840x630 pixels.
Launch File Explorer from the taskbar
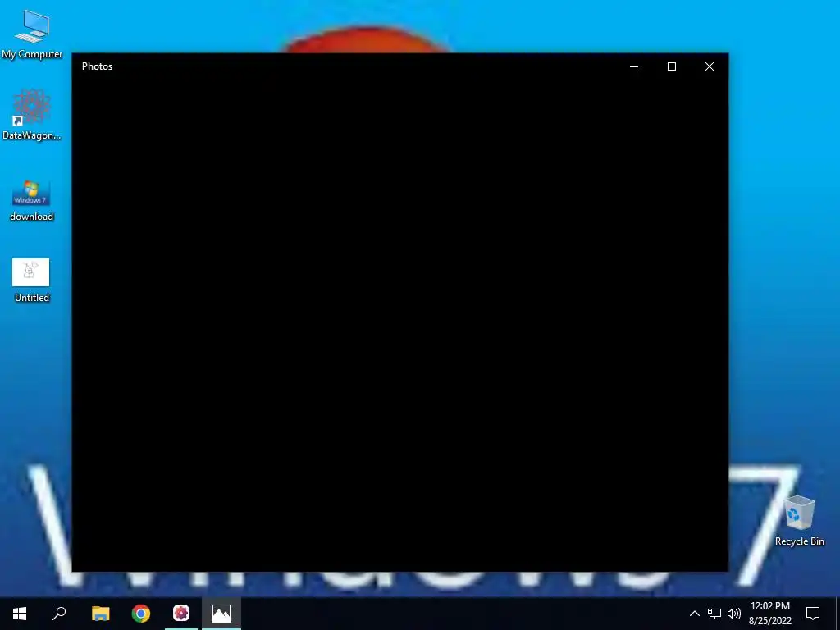pos(100,614)
